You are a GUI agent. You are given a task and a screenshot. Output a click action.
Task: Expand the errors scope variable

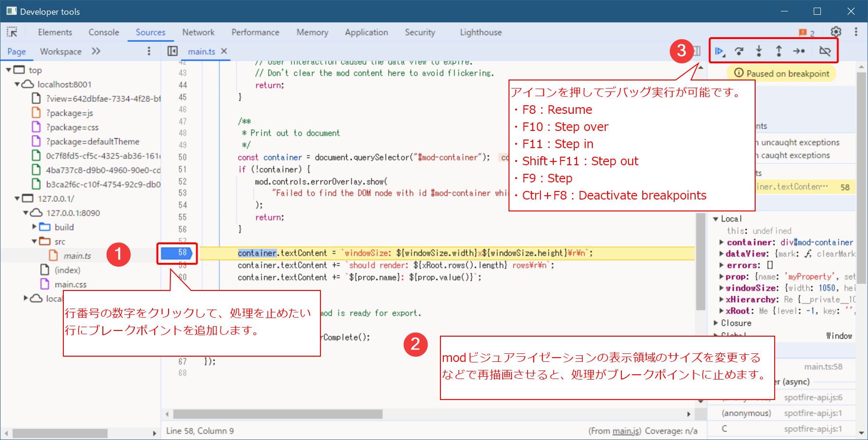(x=722, y=265)
